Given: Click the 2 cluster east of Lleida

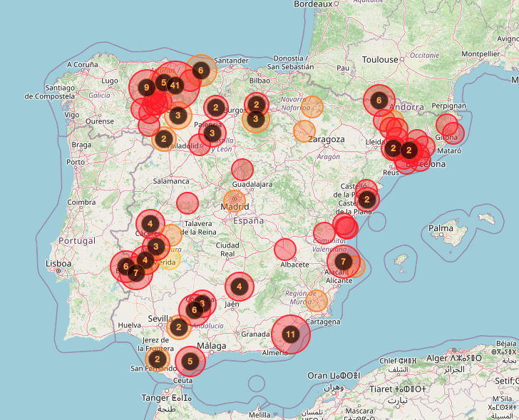Looking at the screenshot, I should [394, 148].
